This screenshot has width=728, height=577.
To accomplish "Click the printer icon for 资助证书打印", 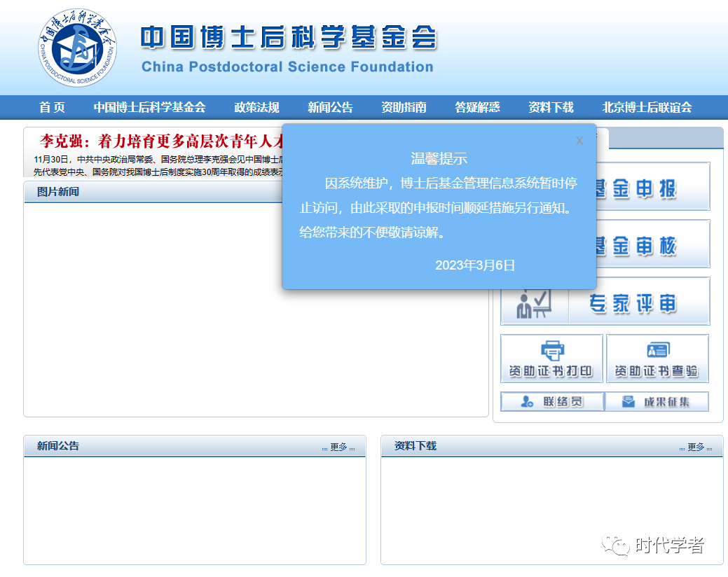I will [552, 350].
